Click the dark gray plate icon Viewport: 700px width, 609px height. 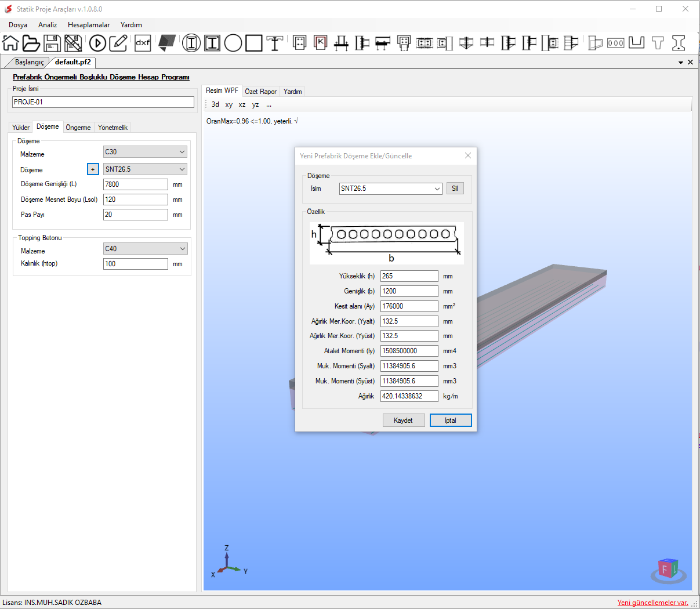pyautogui.click(x=167, y=43)
